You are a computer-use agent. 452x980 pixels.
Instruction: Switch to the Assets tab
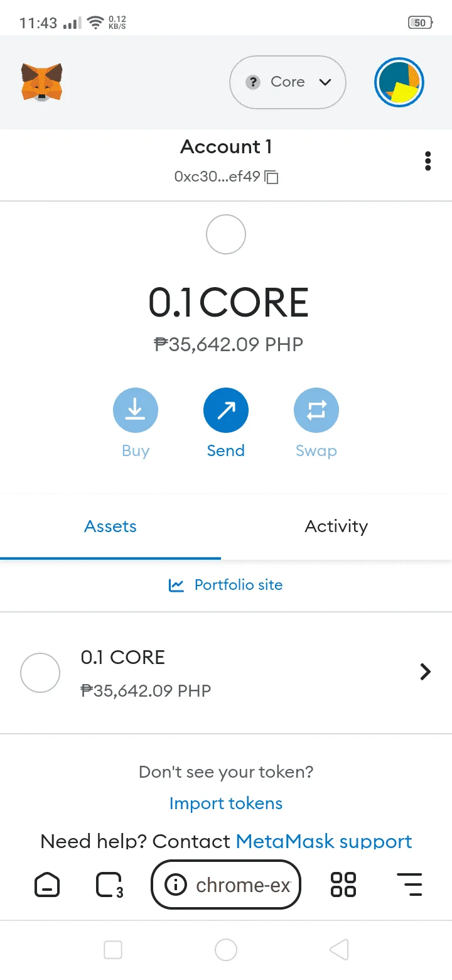110,526
